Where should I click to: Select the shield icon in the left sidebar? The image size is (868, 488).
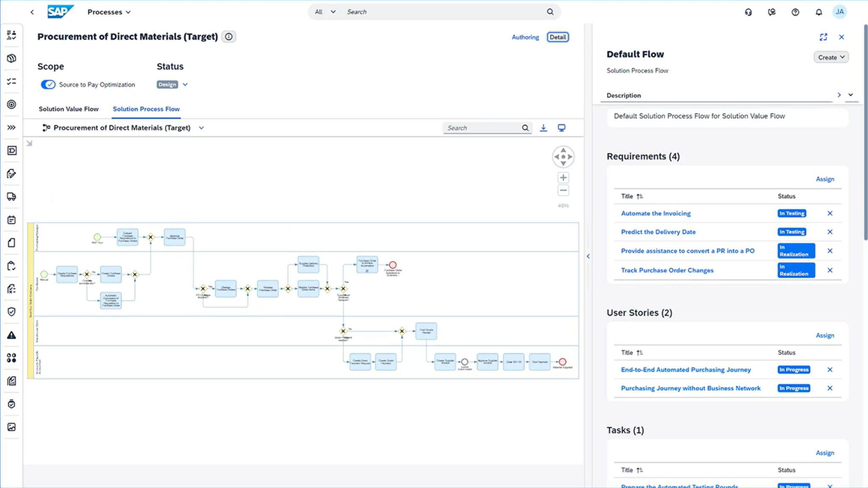click(x=11, y=312)
